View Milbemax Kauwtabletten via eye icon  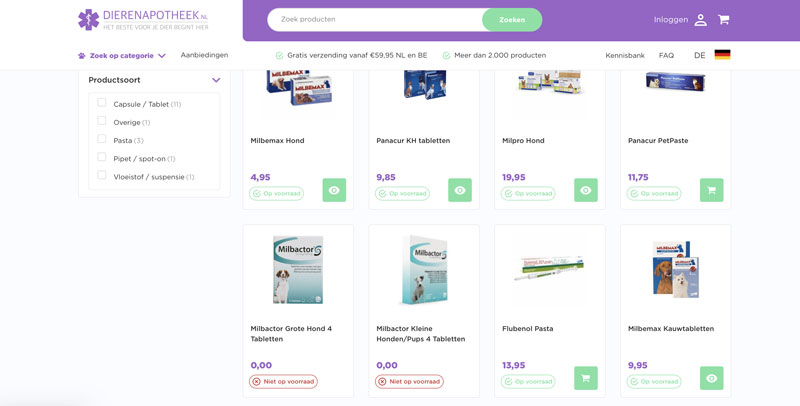click(712, 378)
